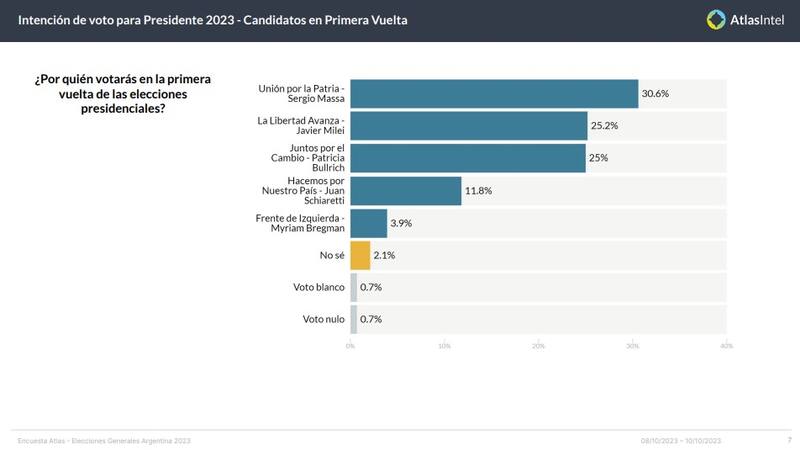Click the AtlasIntel logo icon
The image size is (800, 450).
pyautogui.click(x=716, y=19)
